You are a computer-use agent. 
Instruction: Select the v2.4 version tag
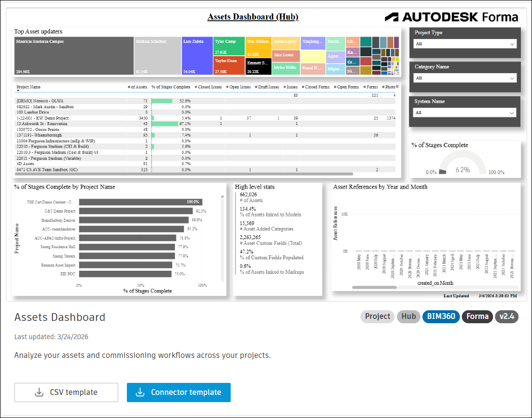click(x=507, y=317)
